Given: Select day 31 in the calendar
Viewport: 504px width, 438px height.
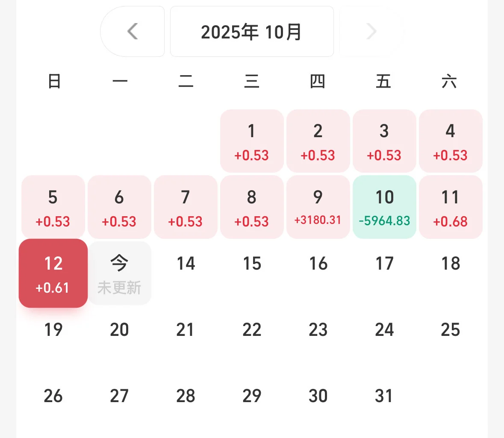Looking at the screenshot, I should pos(384,396).
